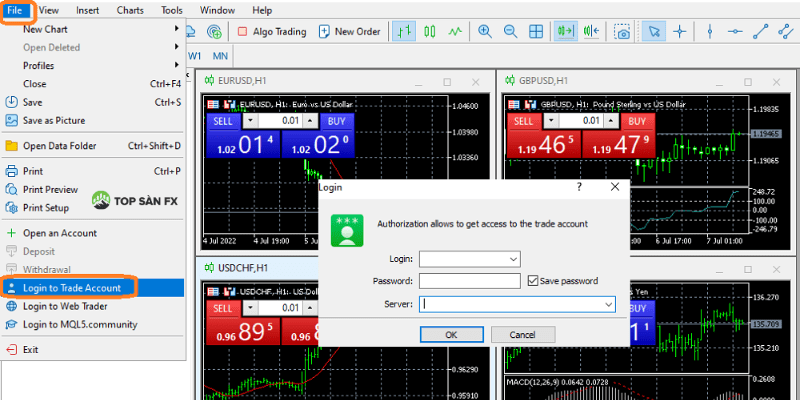Select the crosshair tool
This screenshot has height=400, width=800.
point(680,32)
